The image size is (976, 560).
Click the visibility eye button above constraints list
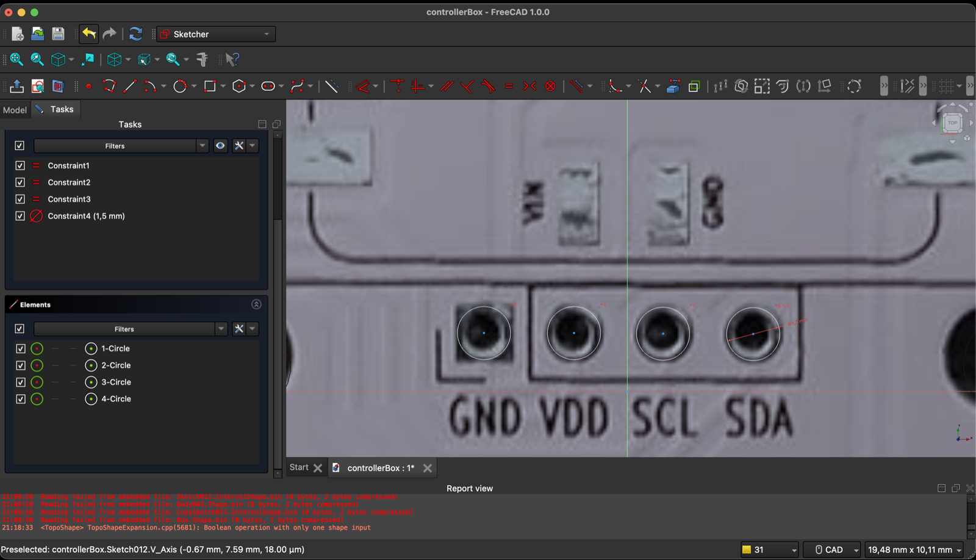tap(220, 146)
